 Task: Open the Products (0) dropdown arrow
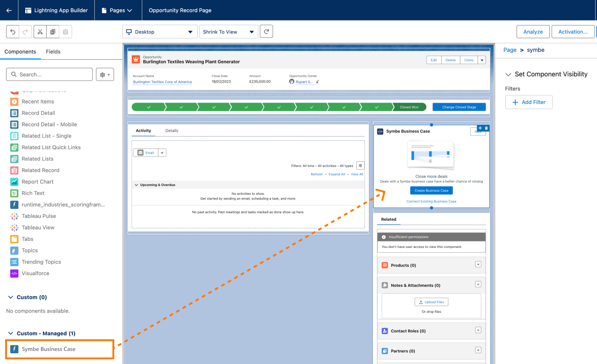[x=478, y=264]
